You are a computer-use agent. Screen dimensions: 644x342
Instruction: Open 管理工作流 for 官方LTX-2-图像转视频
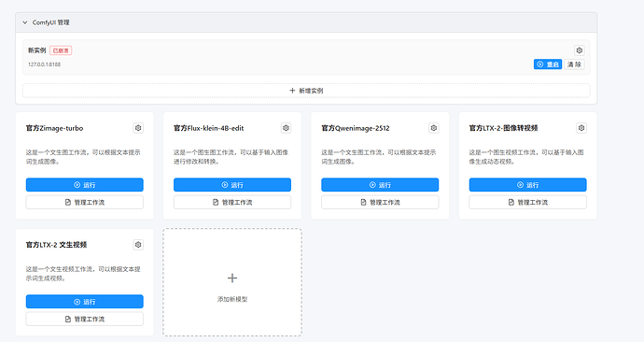pos(527,202)
